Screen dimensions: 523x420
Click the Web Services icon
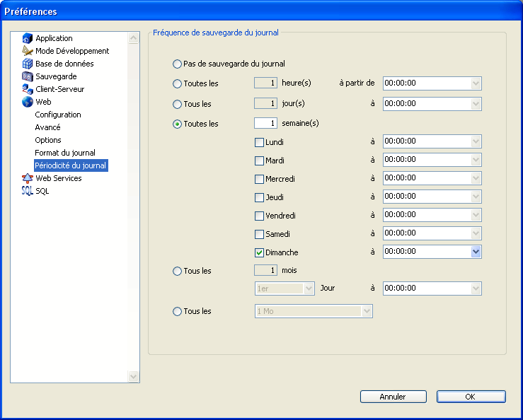point(28,178)
